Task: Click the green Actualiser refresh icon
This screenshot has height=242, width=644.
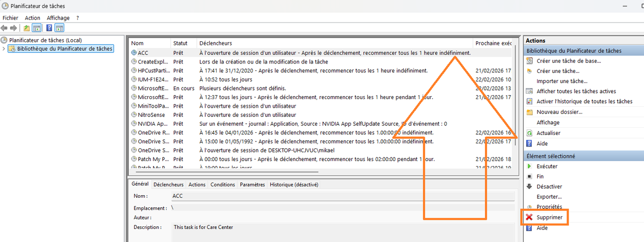Action: [529, 133]
